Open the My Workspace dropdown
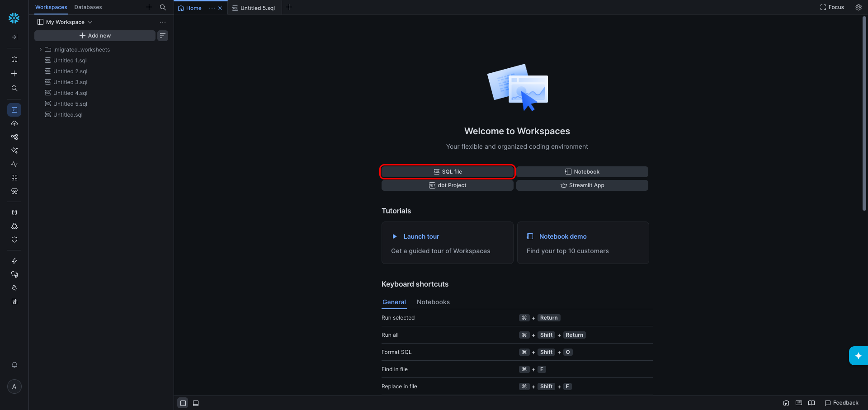868x410 pixels. point(65,22)
